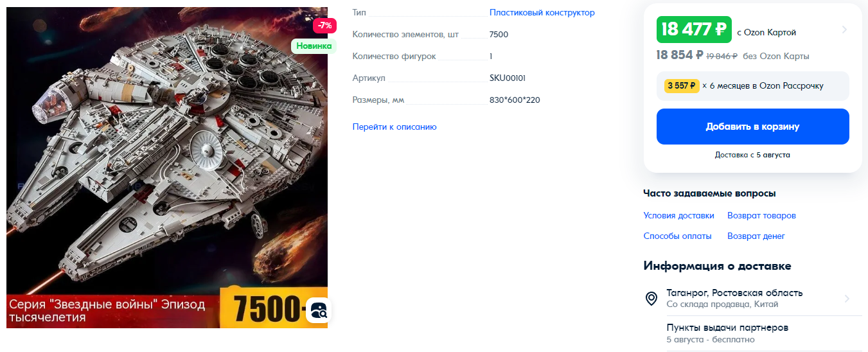Open Условия доставки FAQ link
The width and height of the screenshot is (868, 352).
678,215
